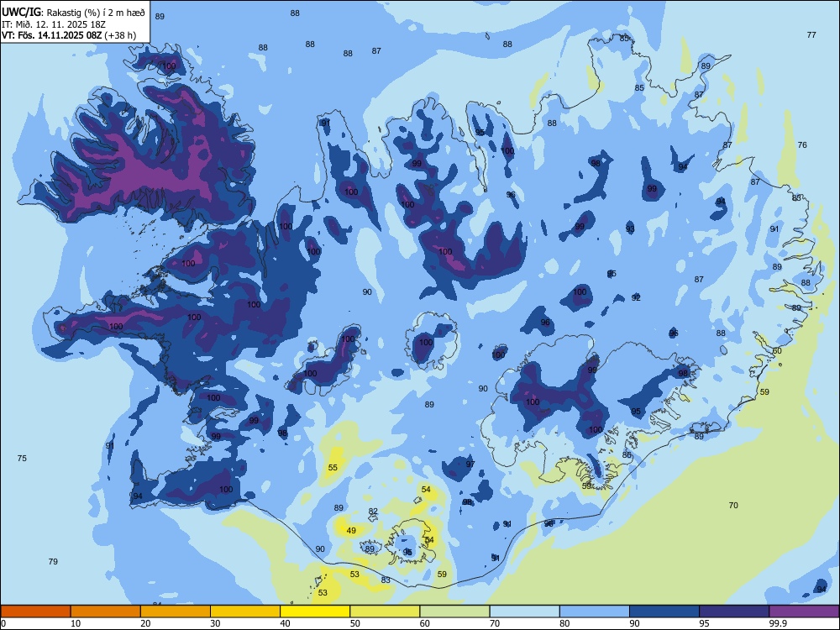Click the humidity value '86' on the map
840x630 pixels.
pyautogui.click(x=627, y=455)
